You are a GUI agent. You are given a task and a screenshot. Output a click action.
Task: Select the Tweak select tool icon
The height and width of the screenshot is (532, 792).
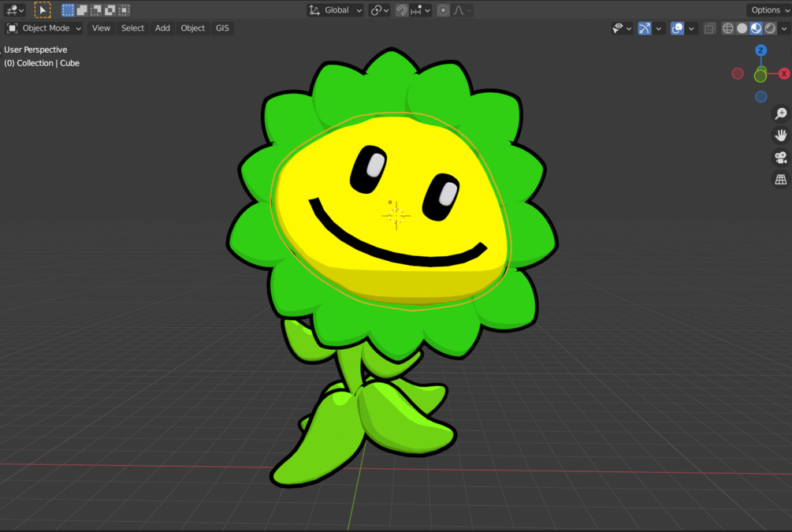tap(43, 10)
